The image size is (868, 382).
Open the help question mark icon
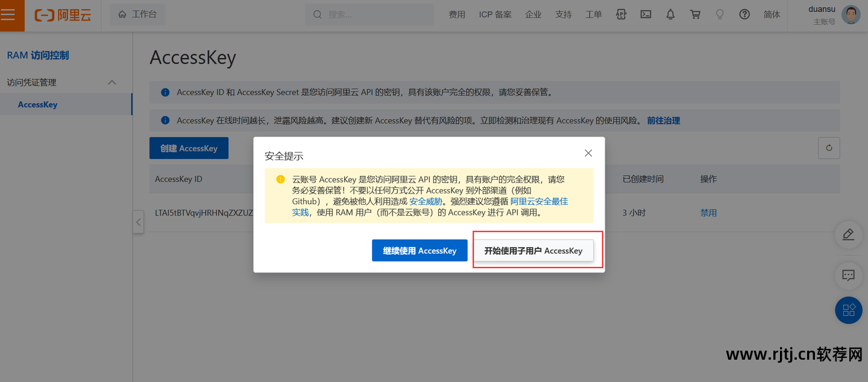tap(744, 14)
